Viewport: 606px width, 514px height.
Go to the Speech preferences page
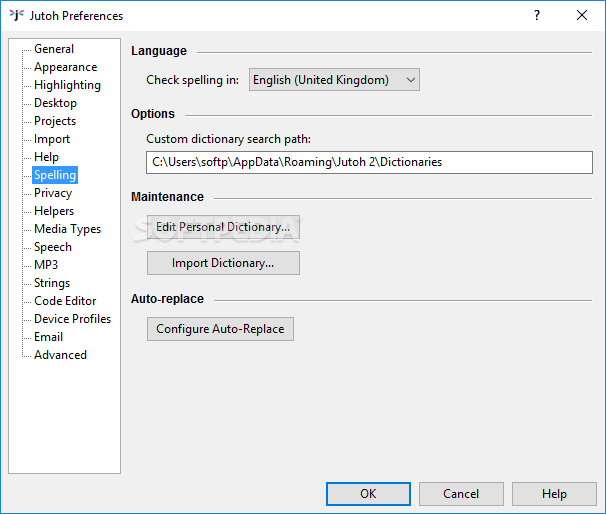(53, 247)
